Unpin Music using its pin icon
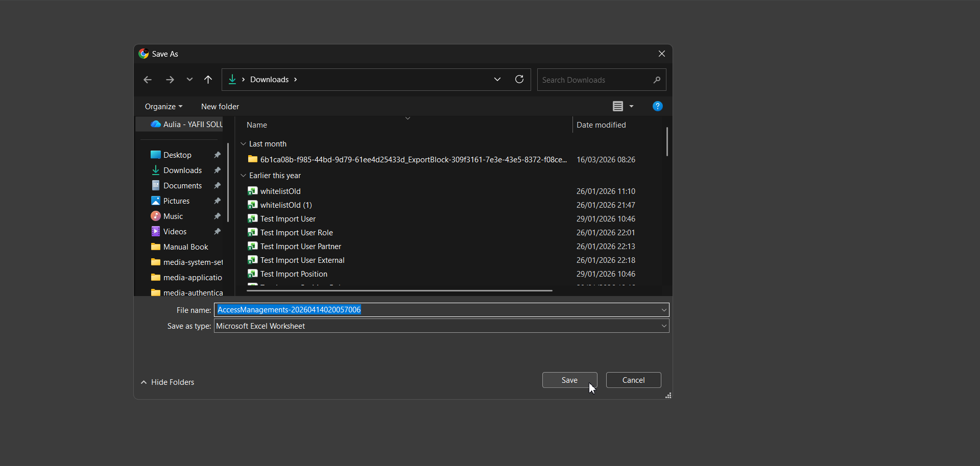 218,216
